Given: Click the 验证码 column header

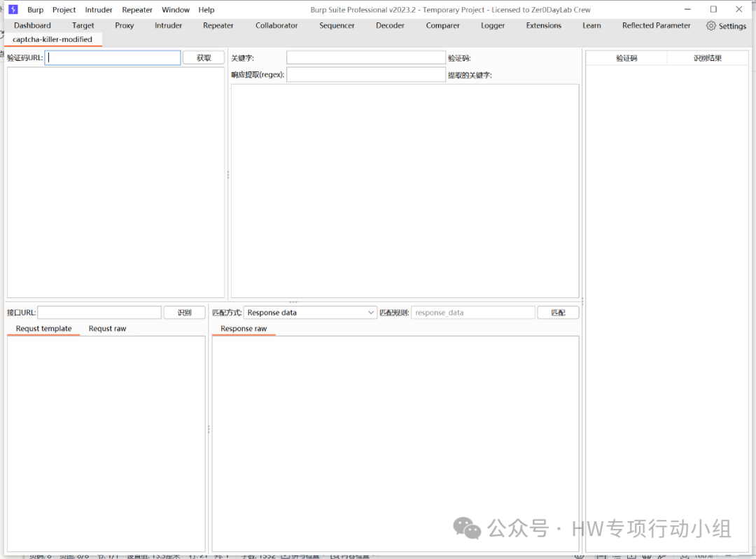Looking at the screenshot, I should pyautogui.click(x=626, y=58).
